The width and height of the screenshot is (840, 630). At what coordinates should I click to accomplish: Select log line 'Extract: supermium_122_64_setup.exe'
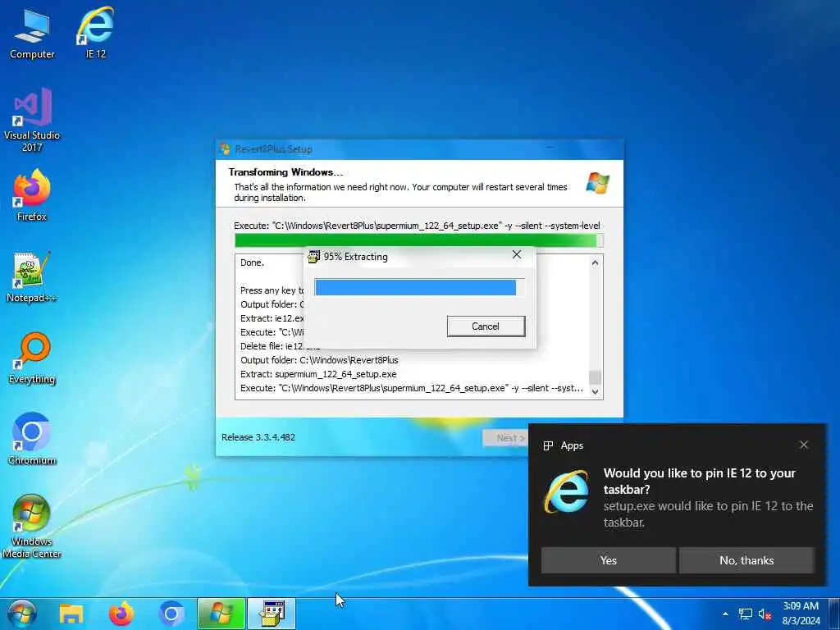(319, 374)
